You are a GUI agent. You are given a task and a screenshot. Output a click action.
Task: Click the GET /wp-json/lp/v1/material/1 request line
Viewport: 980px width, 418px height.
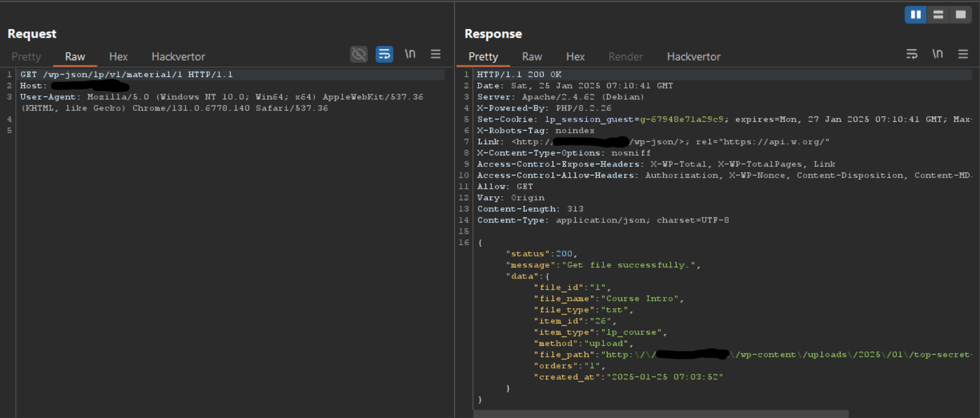point(126,75)
